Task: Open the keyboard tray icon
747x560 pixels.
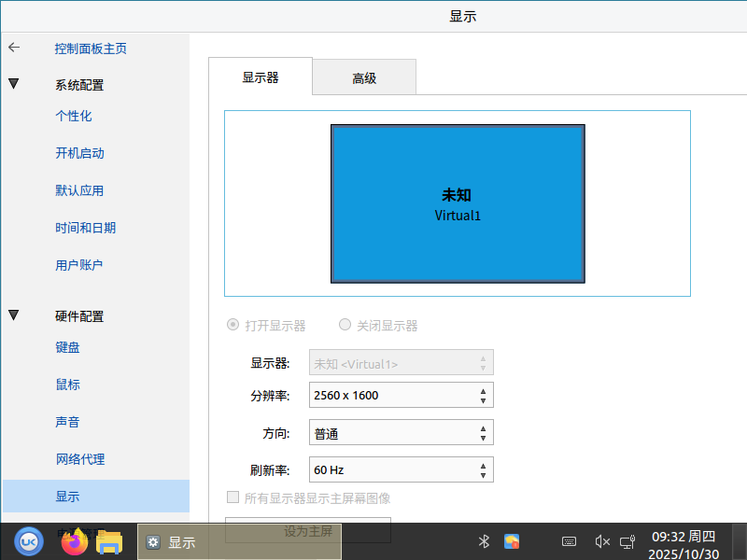Action: point(569,541)
